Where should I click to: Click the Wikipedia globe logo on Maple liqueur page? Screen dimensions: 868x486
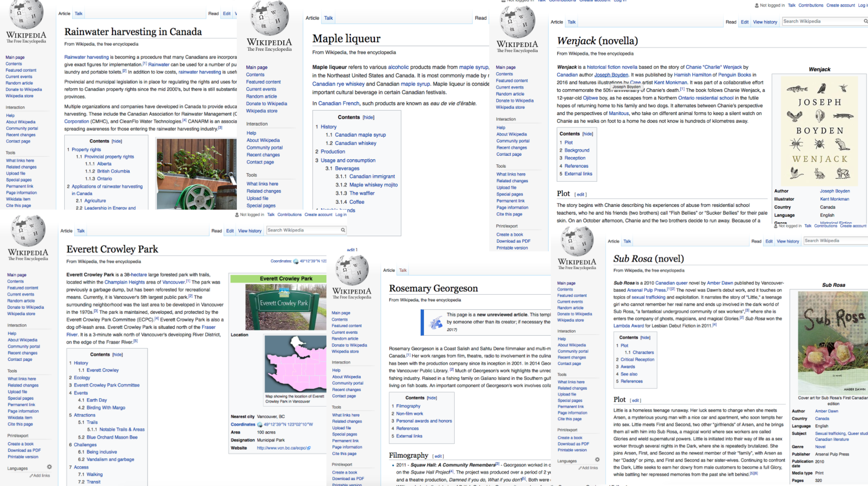click(x=270, y=18)
